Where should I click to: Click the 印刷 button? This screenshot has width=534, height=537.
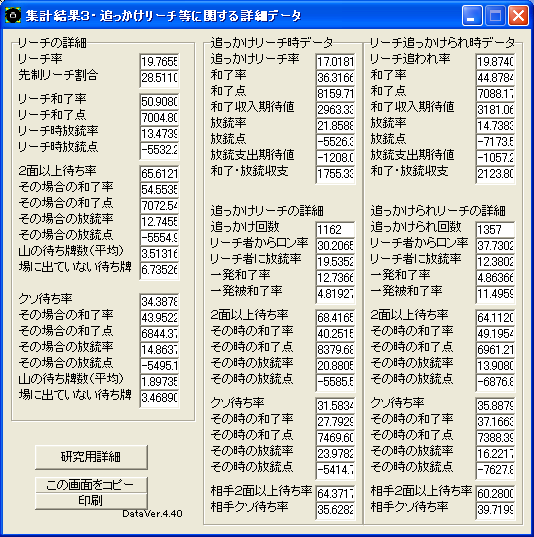(x=91, y=501)
